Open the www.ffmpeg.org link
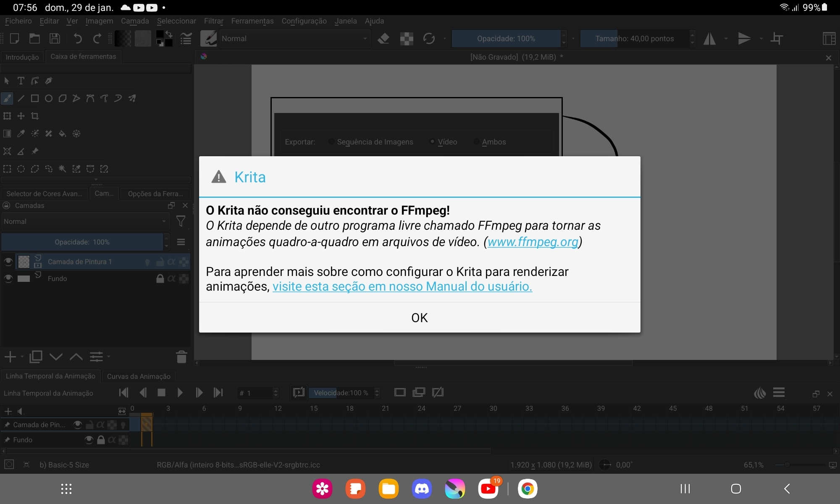This screenshot has height=504, width=840. 533,242
